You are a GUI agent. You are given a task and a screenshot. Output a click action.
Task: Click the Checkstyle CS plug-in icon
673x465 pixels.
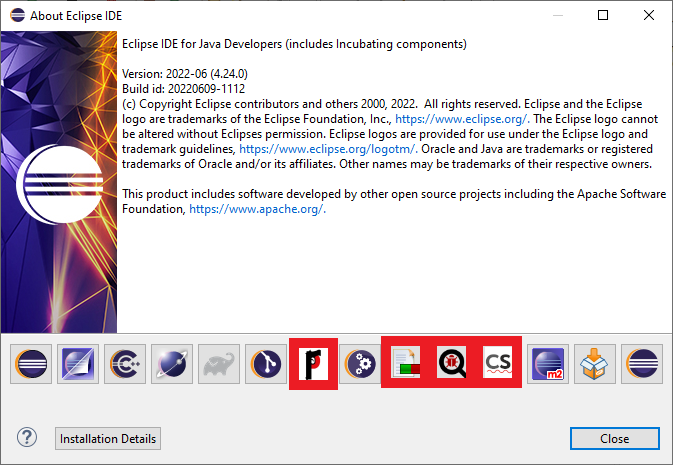click(x=498, y=363)
